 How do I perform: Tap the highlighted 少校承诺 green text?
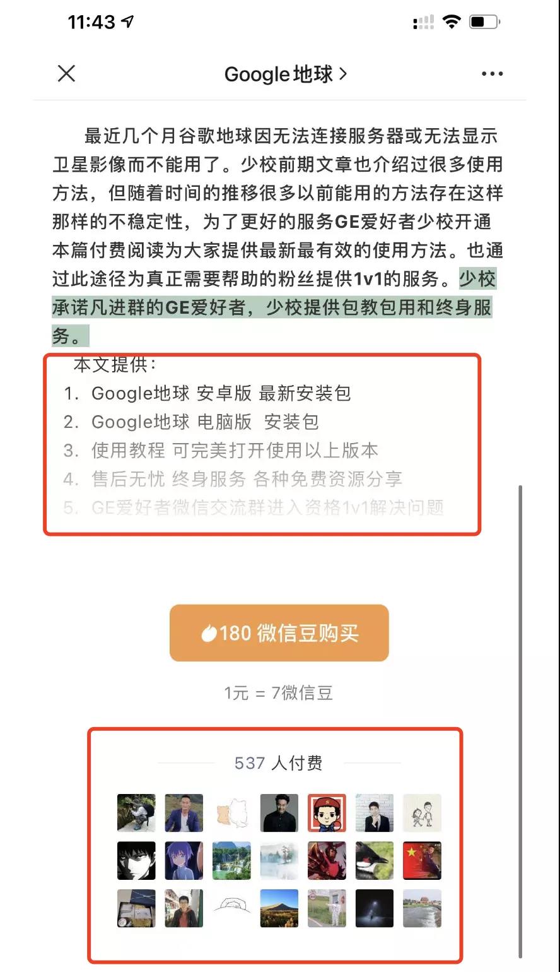pos(273,307)
